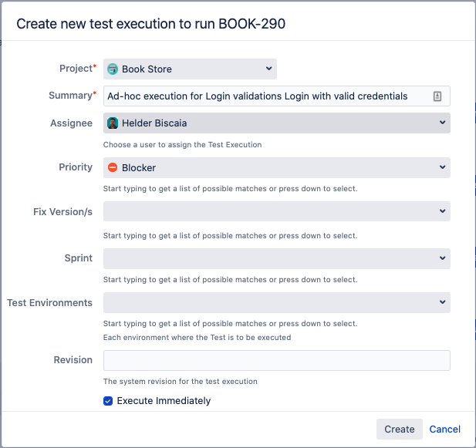The width and height of the screenshot is (476, 448).
Task: Open the Blocker priority selector
Action: tap(276, 167)
